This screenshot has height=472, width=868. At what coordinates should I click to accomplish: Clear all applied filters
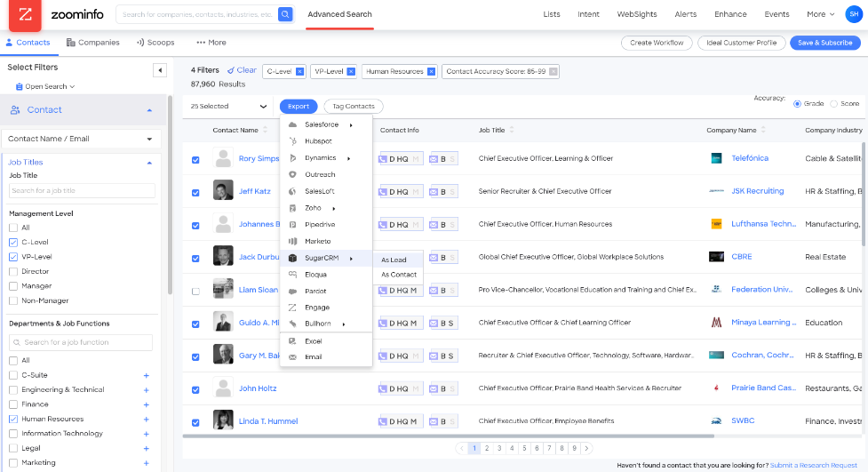(x=242, y=70)
